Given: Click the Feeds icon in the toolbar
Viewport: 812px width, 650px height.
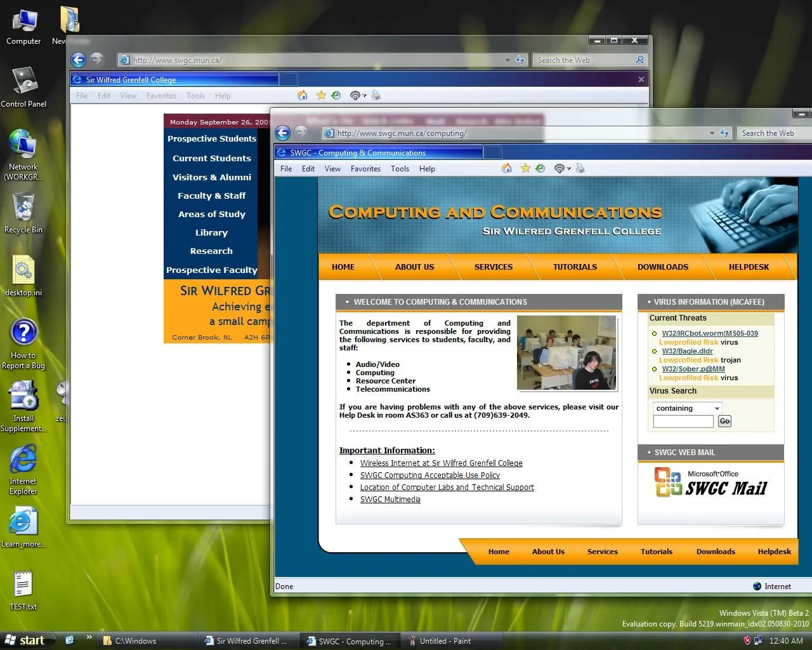Looking at the screenshot, I should coord(540,168).
